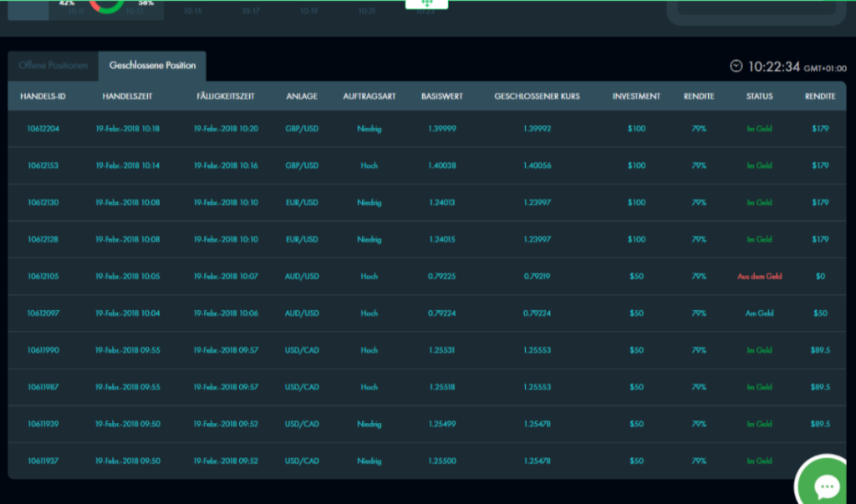Click trade ID 10611937
This screenshot has width=856, height=504.
coord(43,461)
